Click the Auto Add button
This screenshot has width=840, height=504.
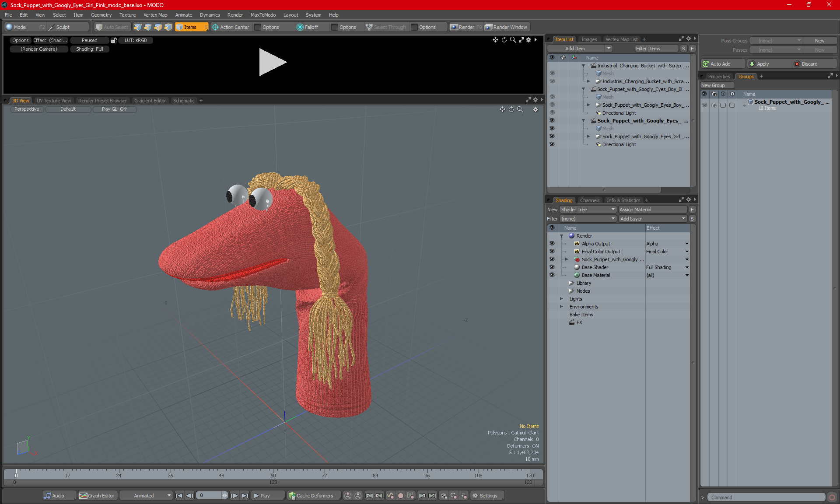point(722,64)
